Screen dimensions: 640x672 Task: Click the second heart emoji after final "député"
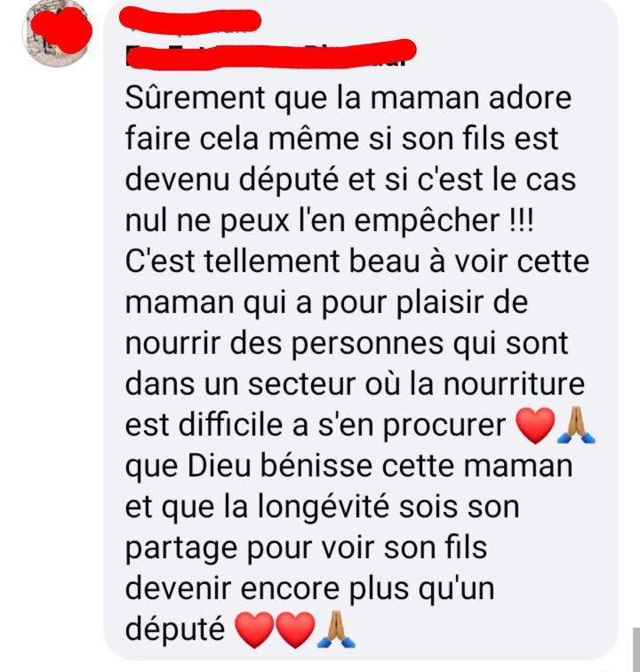[294, 629]
